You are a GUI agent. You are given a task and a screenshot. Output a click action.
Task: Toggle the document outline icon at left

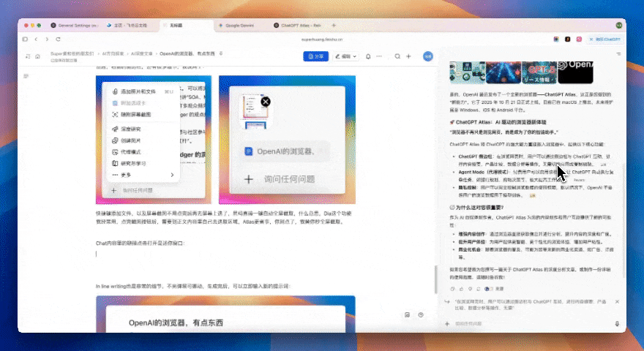[x=26, y=76]
